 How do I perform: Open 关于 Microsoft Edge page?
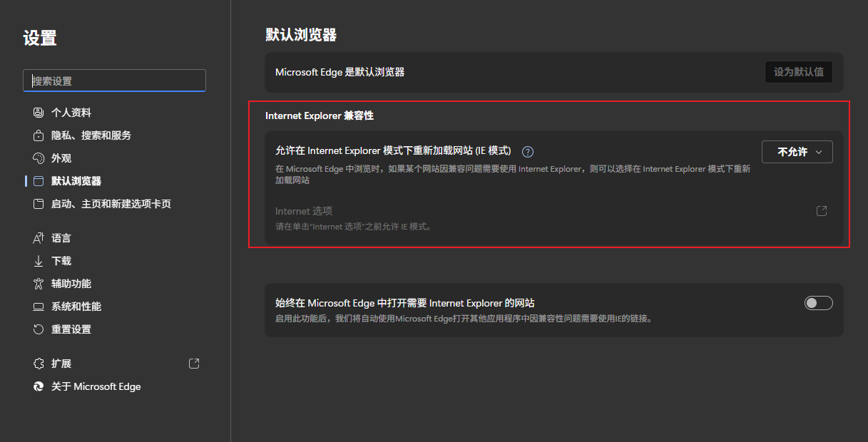click(95, 386)
